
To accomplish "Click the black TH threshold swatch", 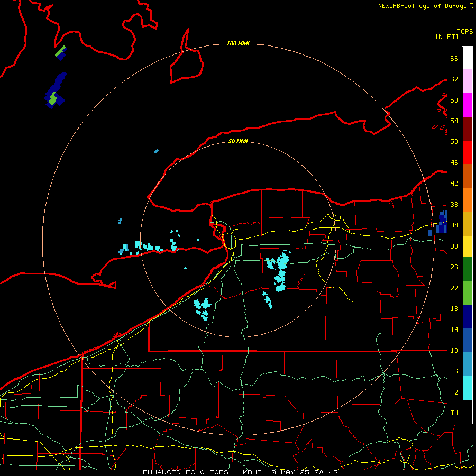I will click(x=467, y=411).
